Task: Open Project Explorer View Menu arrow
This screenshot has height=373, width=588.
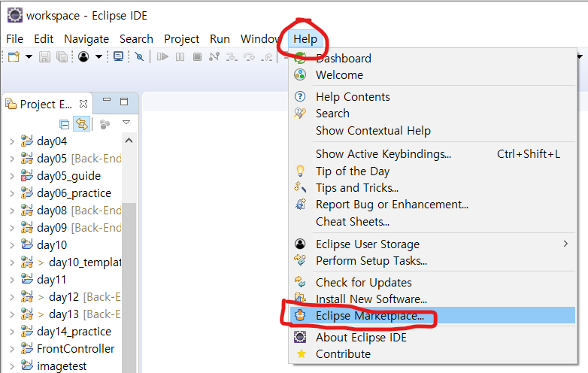Action: pos(126,123)
